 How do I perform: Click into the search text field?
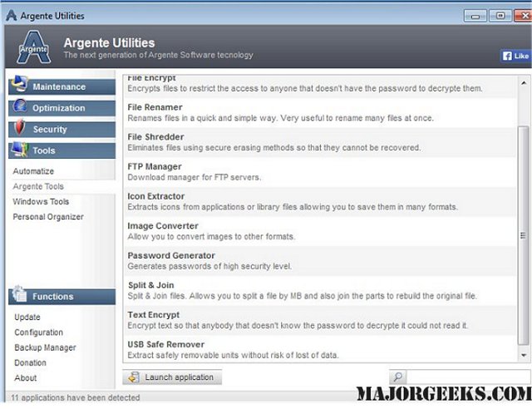468,377
